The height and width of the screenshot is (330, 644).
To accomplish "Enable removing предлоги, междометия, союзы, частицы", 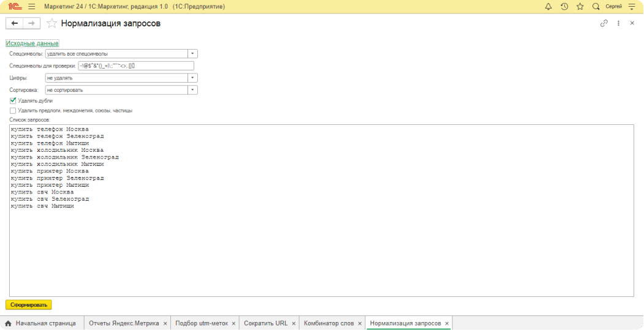I will click(x=13, y=111).
